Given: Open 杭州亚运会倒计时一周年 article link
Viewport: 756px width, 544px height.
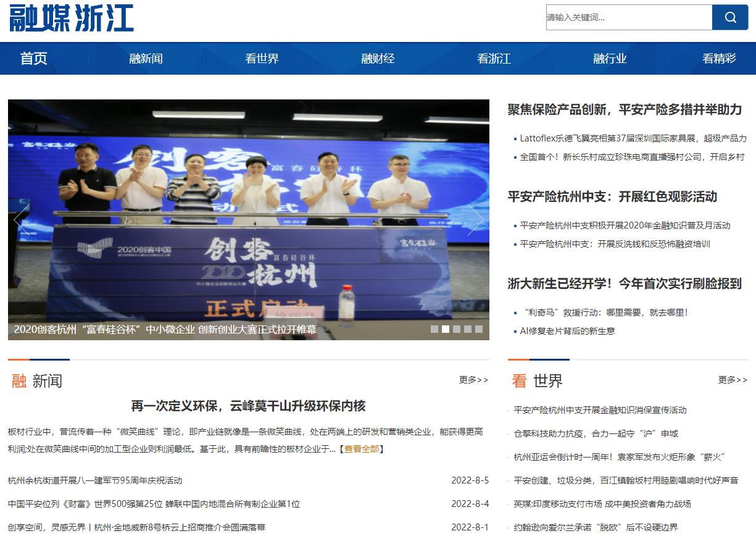Looking at the screenshot, I should (x=620, y=457).
